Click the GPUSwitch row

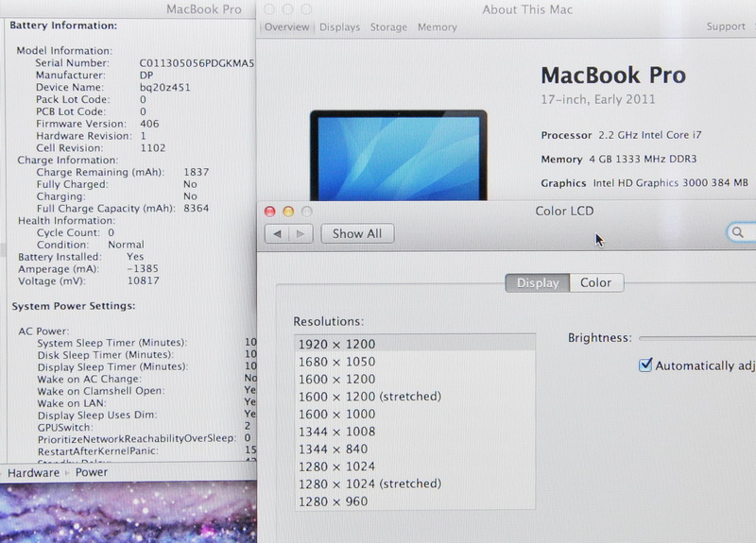click(x=145, y=427)
